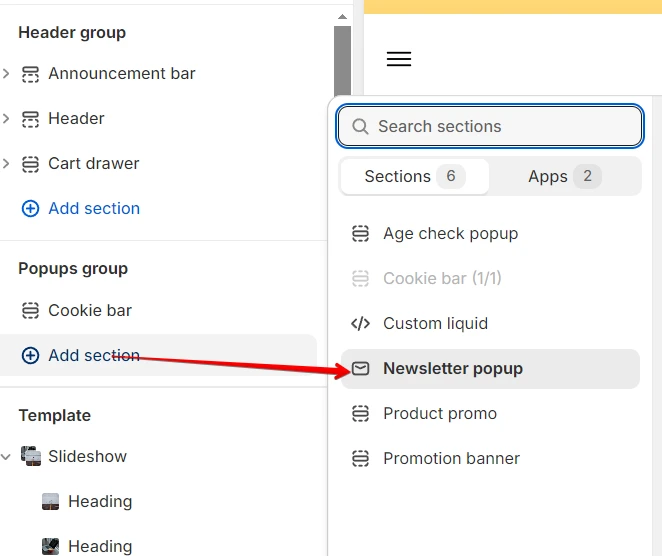The width and height of the screenshot is (662, 556).
Task: Click the Announcement bar section icon
Action: [30, 74]
